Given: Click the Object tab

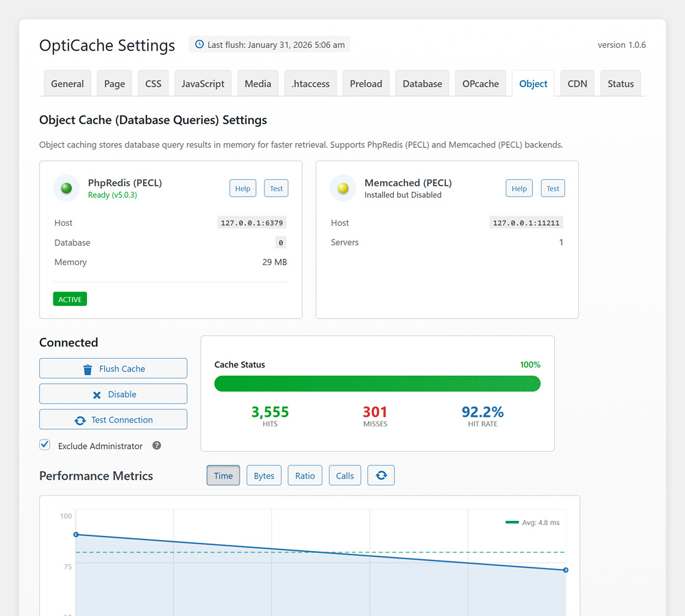Looking at the screenshot, I should point(533,84).
